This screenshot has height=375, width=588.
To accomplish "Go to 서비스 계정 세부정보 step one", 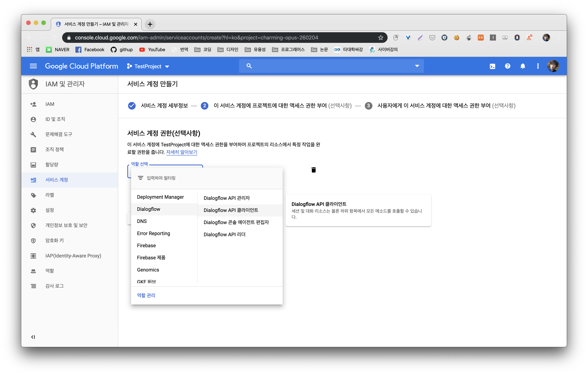I will click(164, 106).
